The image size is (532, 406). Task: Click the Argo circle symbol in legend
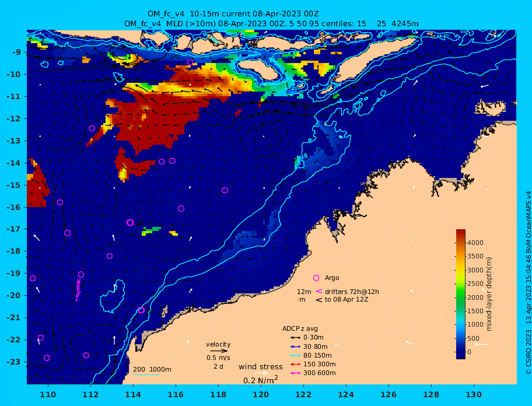click(316, 278)
